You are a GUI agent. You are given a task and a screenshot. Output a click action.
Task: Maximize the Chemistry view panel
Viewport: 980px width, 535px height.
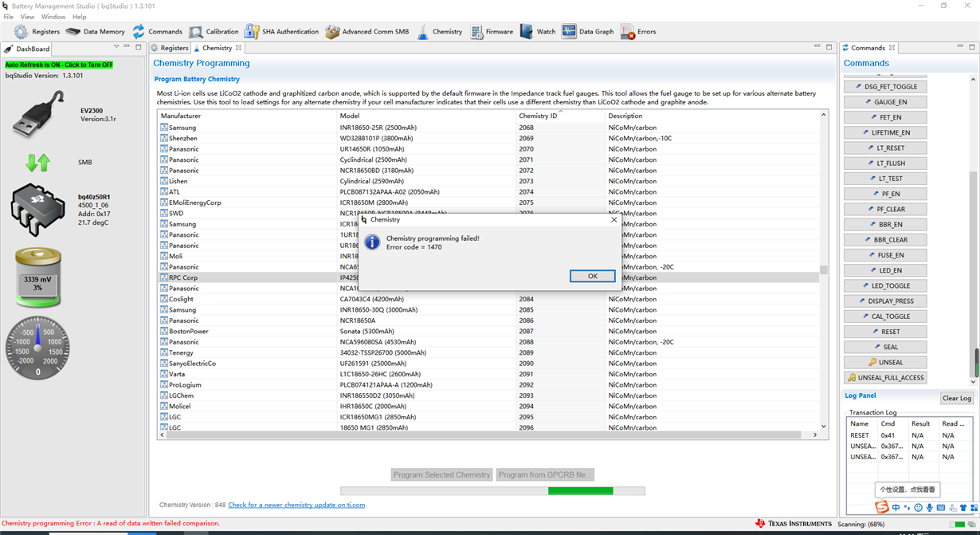click(x=829, y=47)
